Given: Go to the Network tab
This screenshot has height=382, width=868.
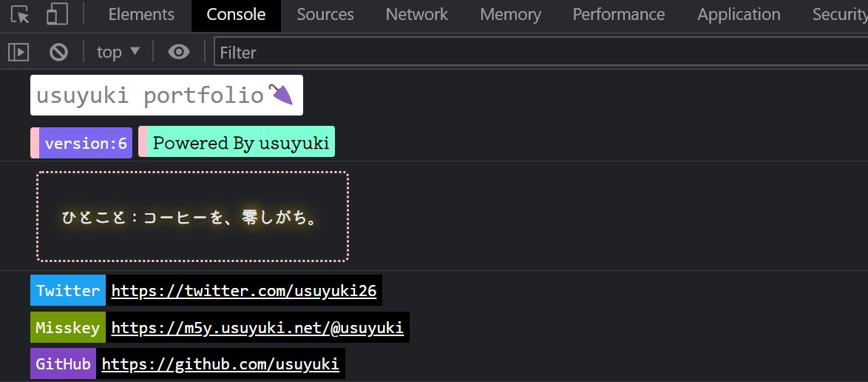Looking at the screenshot, I should pyautogui.click(x=417, y=15).
